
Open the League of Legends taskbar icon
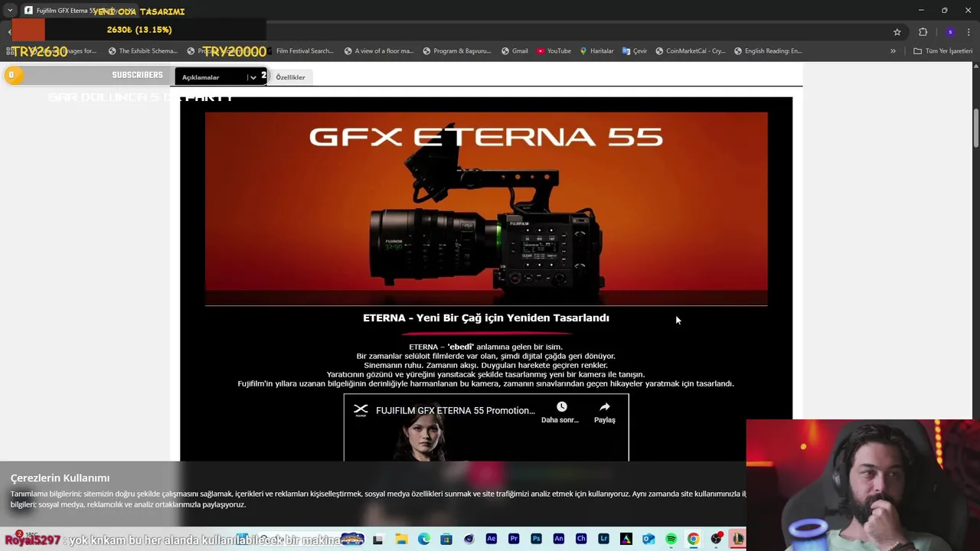737,540
